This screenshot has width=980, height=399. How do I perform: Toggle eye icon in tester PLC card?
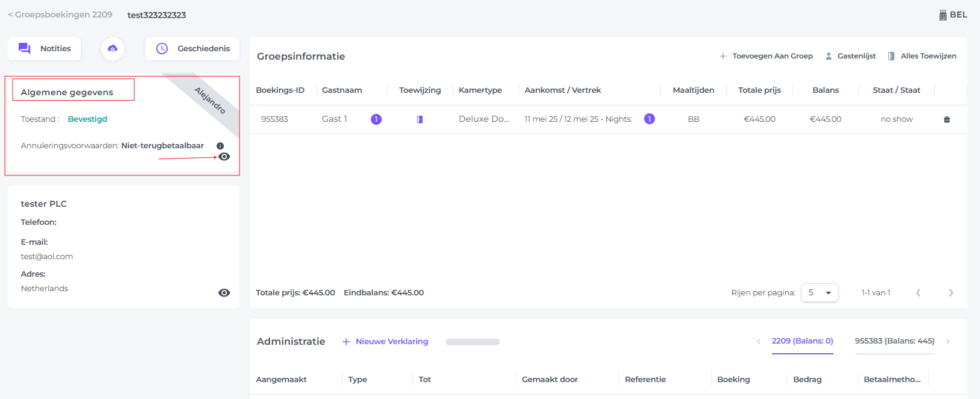(224, 293)
